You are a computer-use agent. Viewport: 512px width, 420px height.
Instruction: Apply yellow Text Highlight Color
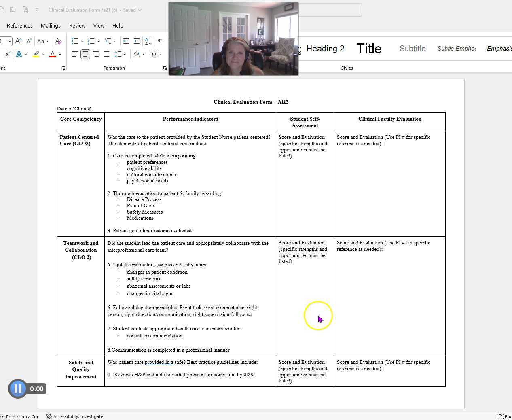(36, 54)
